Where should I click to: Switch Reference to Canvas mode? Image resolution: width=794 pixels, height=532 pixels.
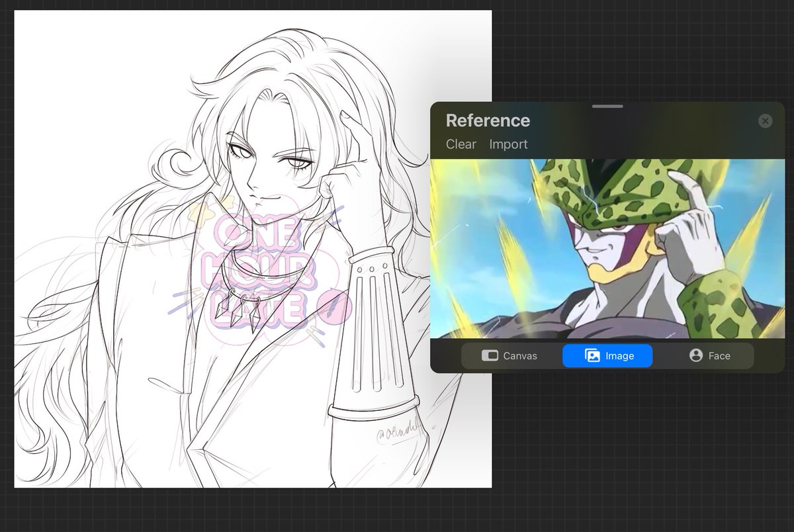(x=509, y=356)
